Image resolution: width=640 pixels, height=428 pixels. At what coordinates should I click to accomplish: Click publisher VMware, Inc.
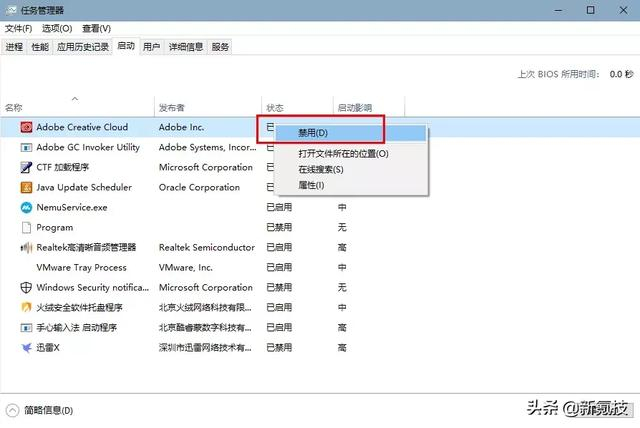[186, 268]
